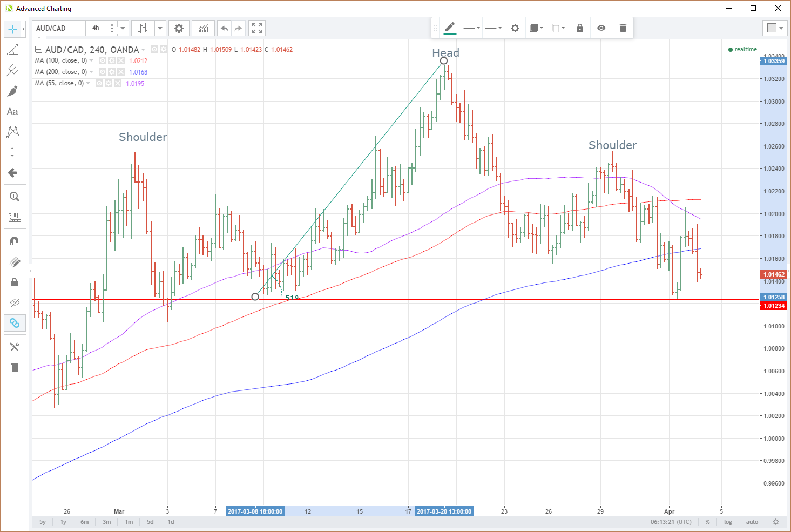Remove all drawings with sidebar trash
791x532 pixels.
pos(15,367)
